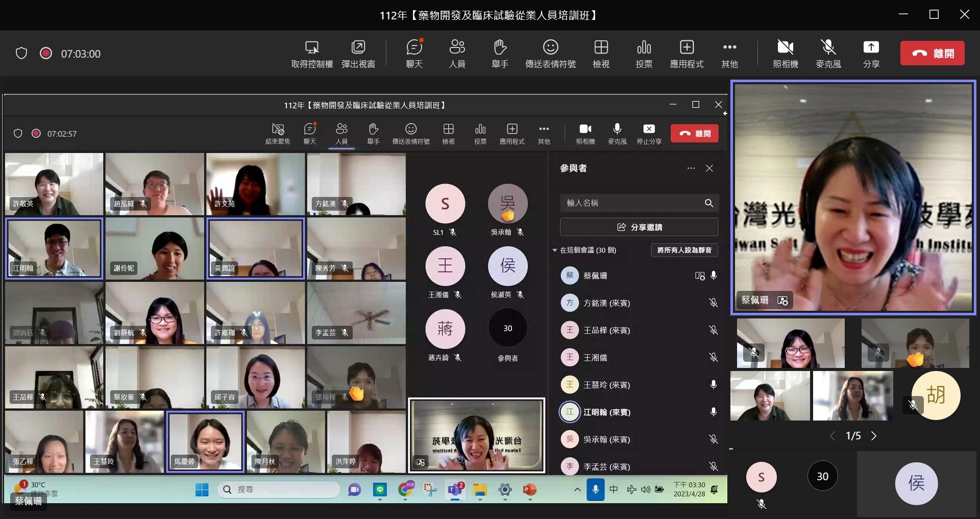Open 應用程式 in the shared window toolbar
This screenshot has width=980, height=519.
tap(512, 134)
